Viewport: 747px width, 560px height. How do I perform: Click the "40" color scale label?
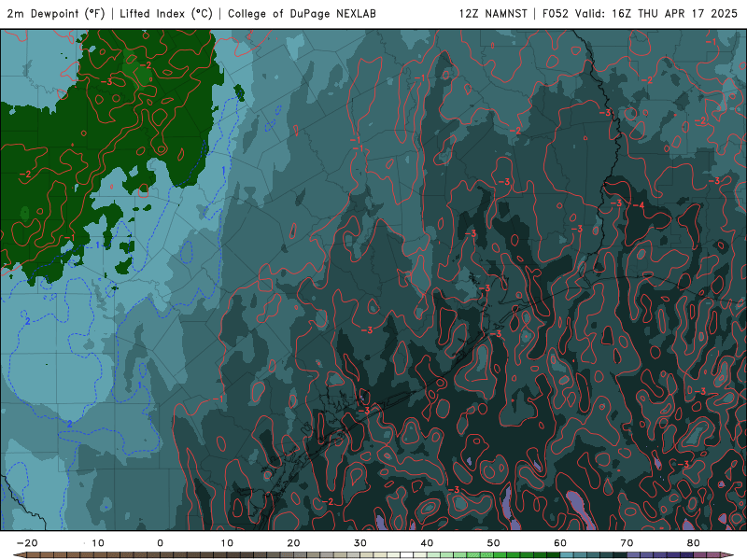(427, 543)
